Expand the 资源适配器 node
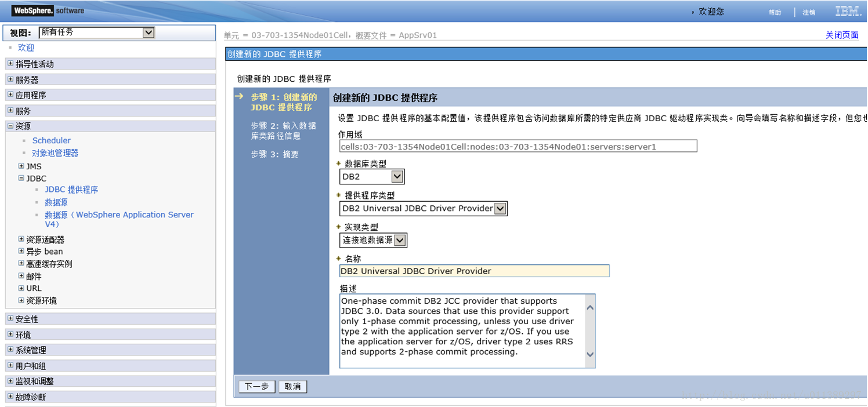 (21, 239)
